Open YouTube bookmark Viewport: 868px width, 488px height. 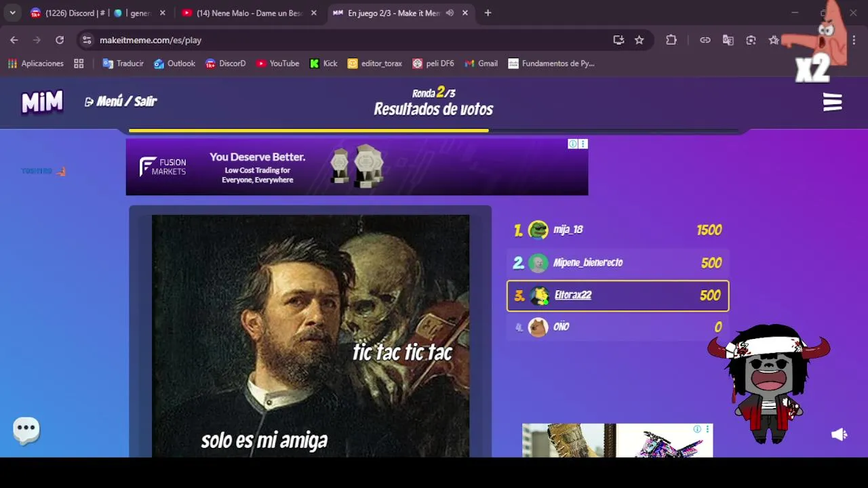(x=277, y=64)
